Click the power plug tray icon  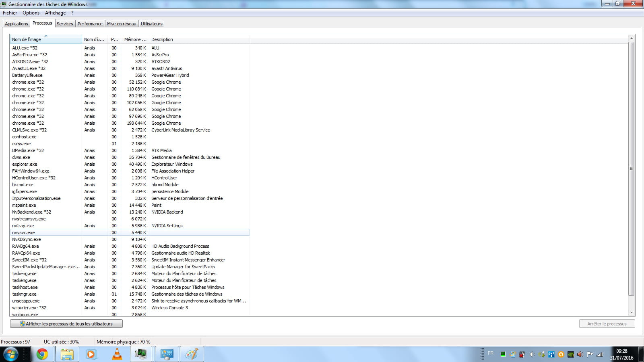coord(522,354)
